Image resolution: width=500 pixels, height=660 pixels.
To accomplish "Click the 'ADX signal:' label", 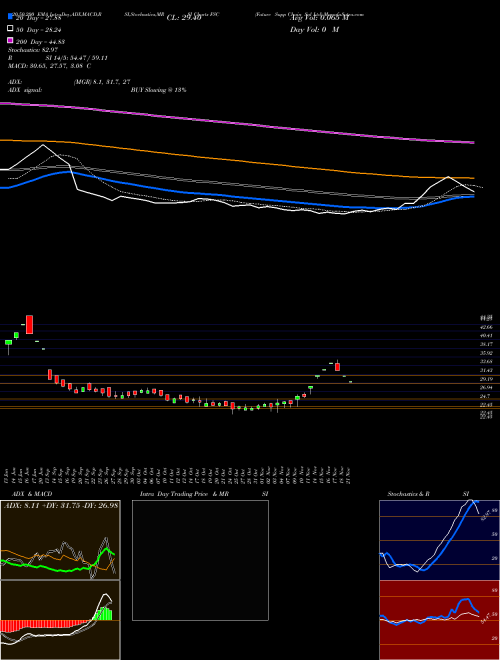I will tap(25, 90).
